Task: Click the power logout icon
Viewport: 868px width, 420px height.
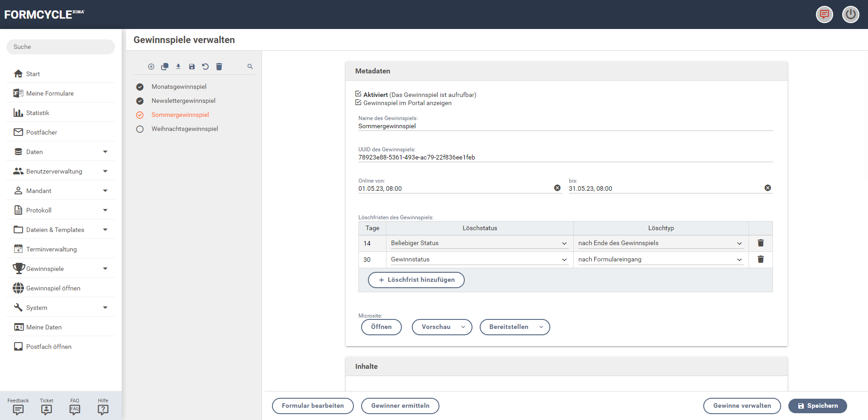Action: [850, 14]
